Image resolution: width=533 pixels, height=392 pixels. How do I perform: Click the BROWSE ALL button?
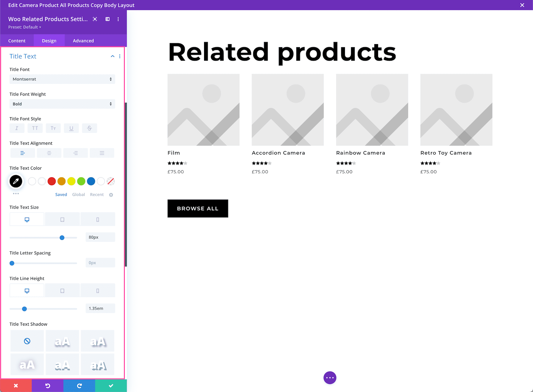click(198, 208)
